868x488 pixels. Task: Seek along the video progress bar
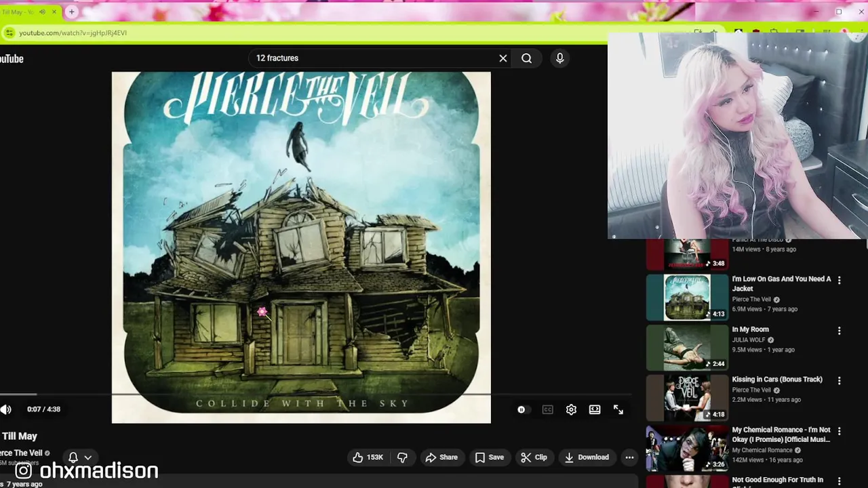point(315,394)
